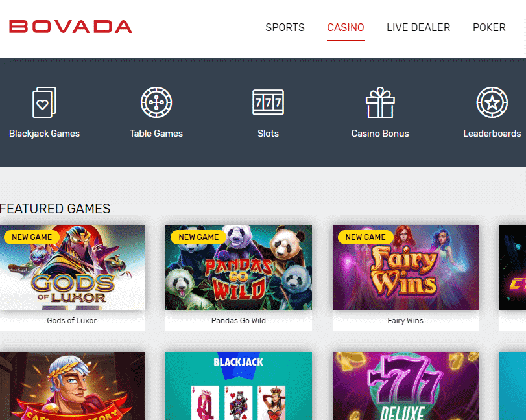526x420 pixels.
Task: Select the Casino nav tab
Action: (346, 27)
